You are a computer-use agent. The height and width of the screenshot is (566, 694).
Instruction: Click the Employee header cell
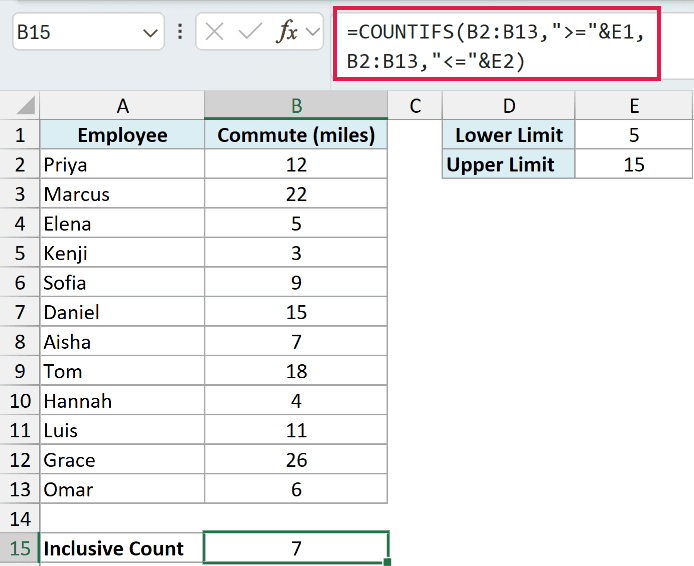pos(122,135)
